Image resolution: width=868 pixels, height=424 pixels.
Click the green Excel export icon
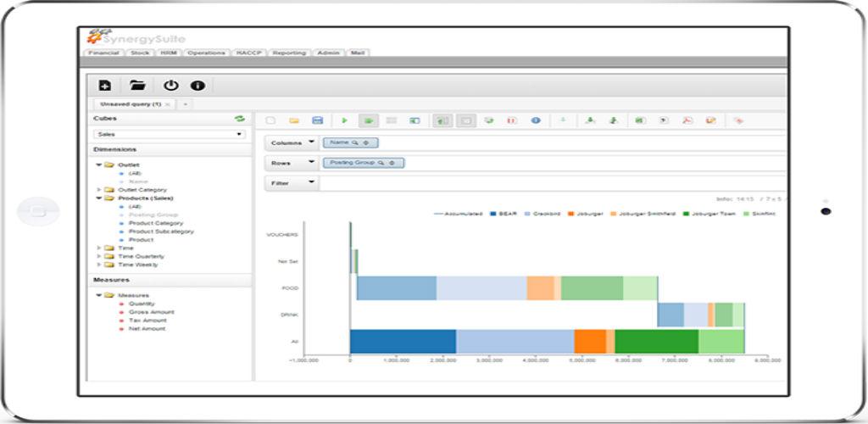pos(640,120)
